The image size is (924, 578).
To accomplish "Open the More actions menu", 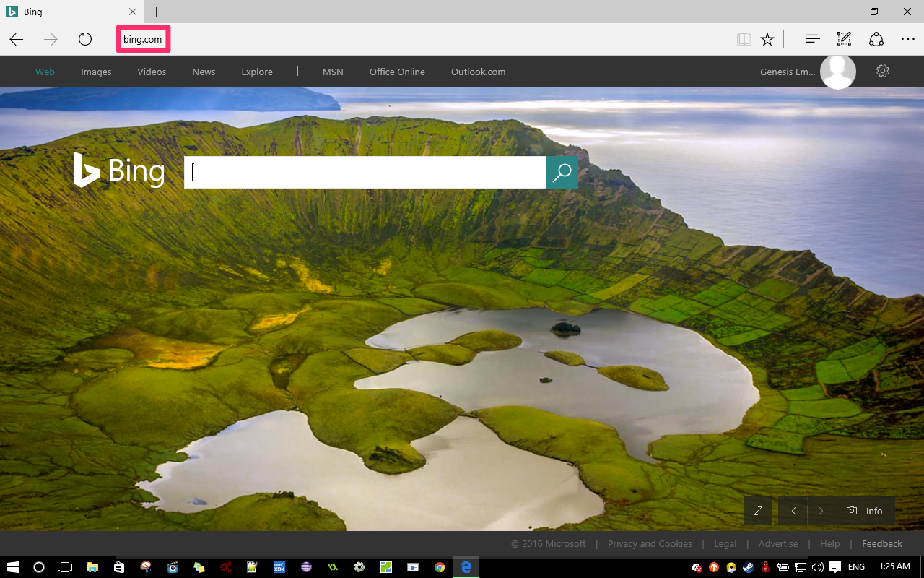I will (907, 39).
